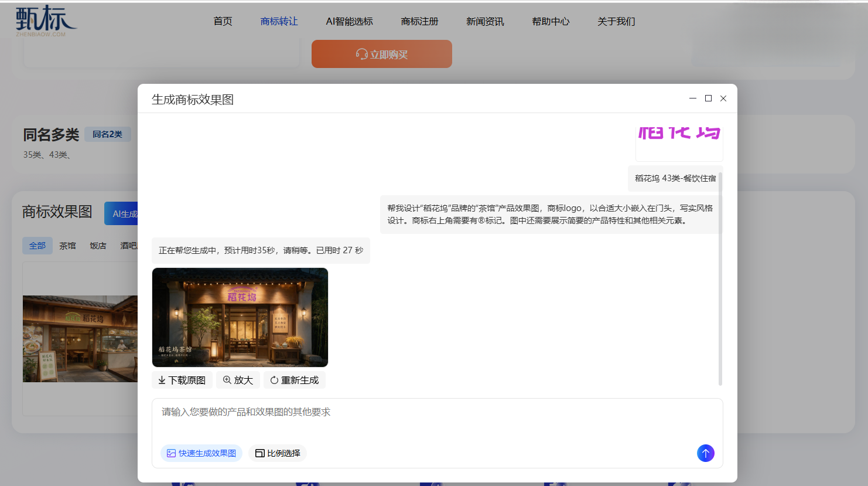The height and width of the screenshot is (486, 868).
Task: Minimize the 生成商标效果图 dialog
Action: point(693,98)
